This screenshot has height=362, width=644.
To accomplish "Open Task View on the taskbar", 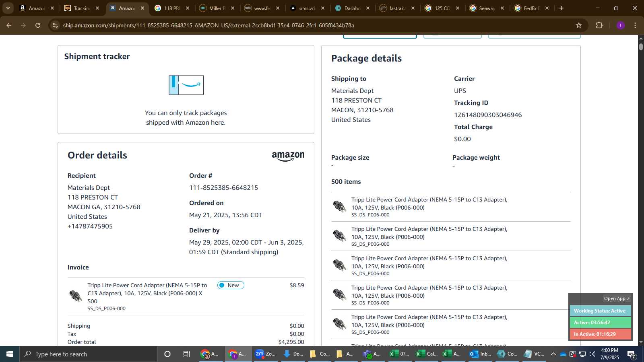I will pyautogui.click(x=187, y=354).
